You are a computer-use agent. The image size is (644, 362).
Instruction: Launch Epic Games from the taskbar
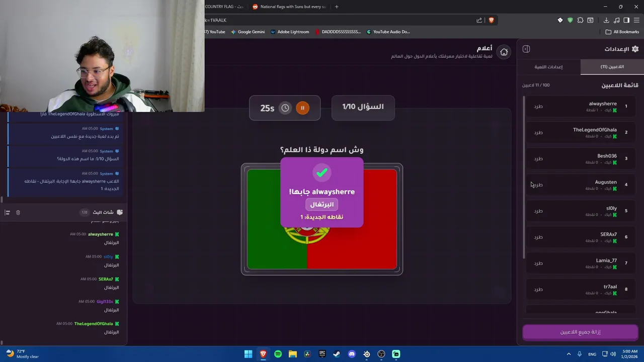coord(322,354)
